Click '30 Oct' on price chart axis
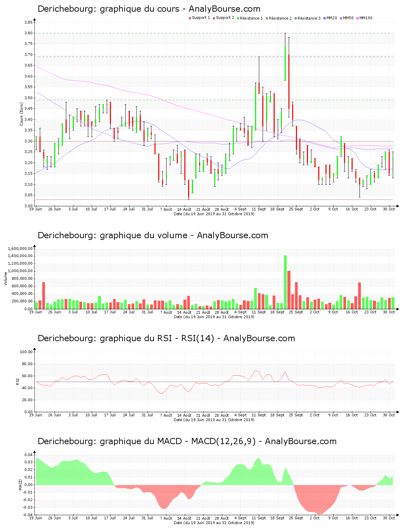Screen dimensions: 412x532 pos(389,209)
